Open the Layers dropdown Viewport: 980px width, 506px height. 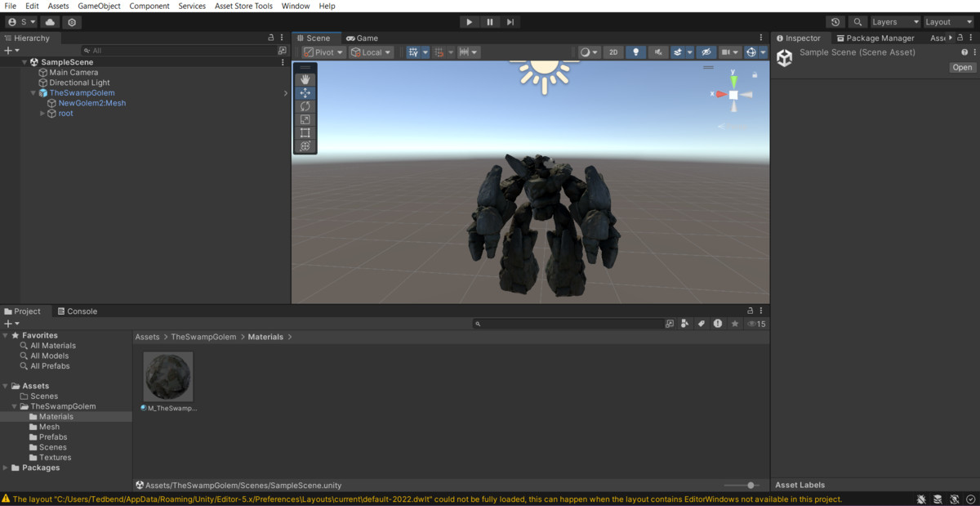pos(895,22)
